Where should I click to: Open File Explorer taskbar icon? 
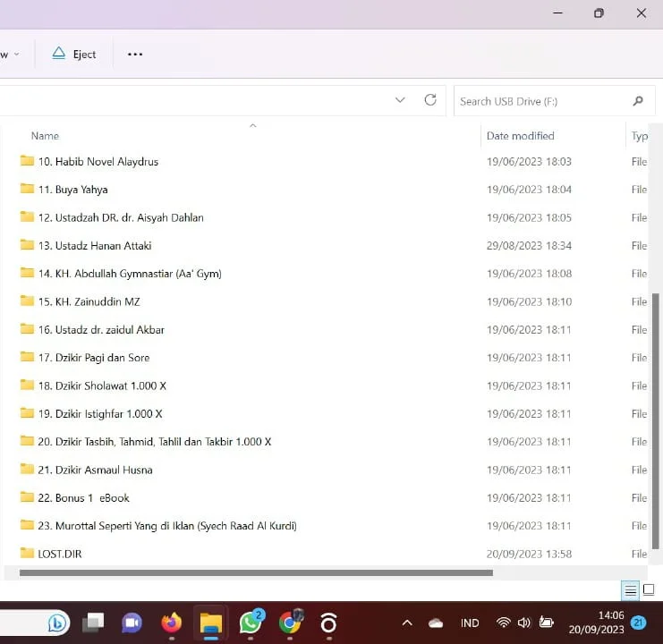(210, 623)
